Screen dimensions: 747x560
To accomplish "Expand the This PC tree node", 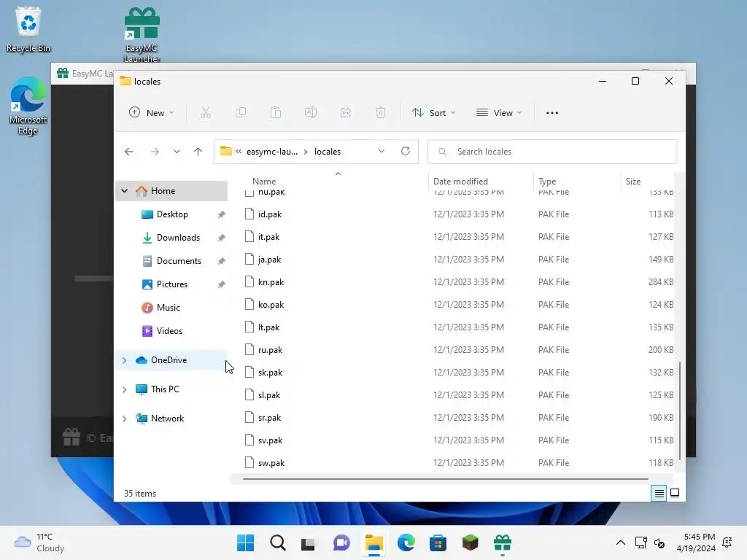I will (x=124, y=389).
